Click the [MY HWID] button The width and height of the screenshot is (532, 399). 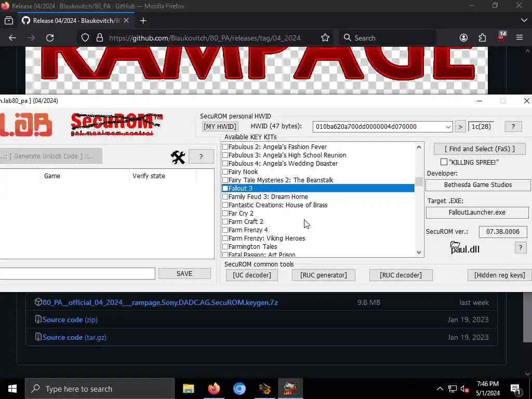tap(220, 127)
